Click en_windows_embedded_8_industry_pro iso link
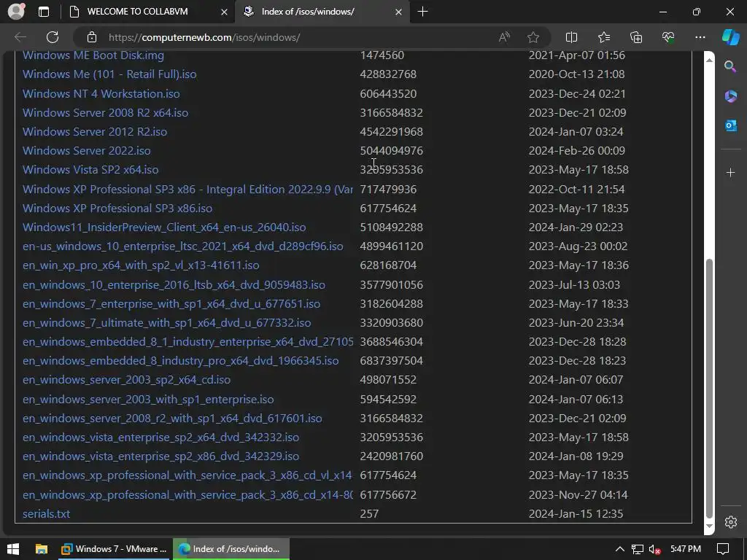Screen dimensions: 747x560 (x=181, y=362)
